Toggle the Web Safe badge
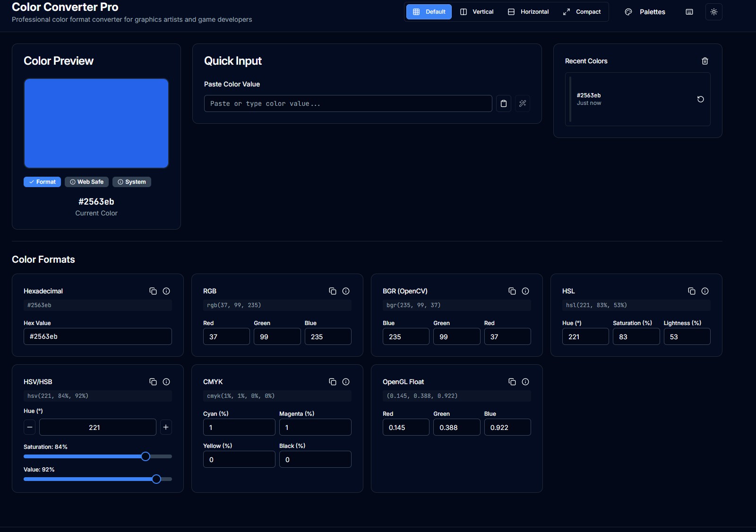The width and height of the screenshot is (756, 532). click(86, 181)
